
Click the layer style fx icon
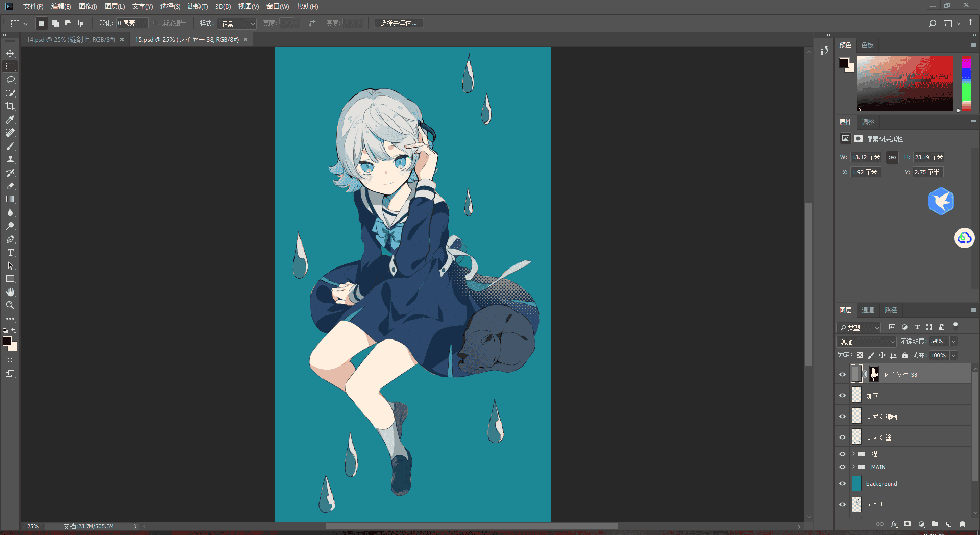point(894,524)
